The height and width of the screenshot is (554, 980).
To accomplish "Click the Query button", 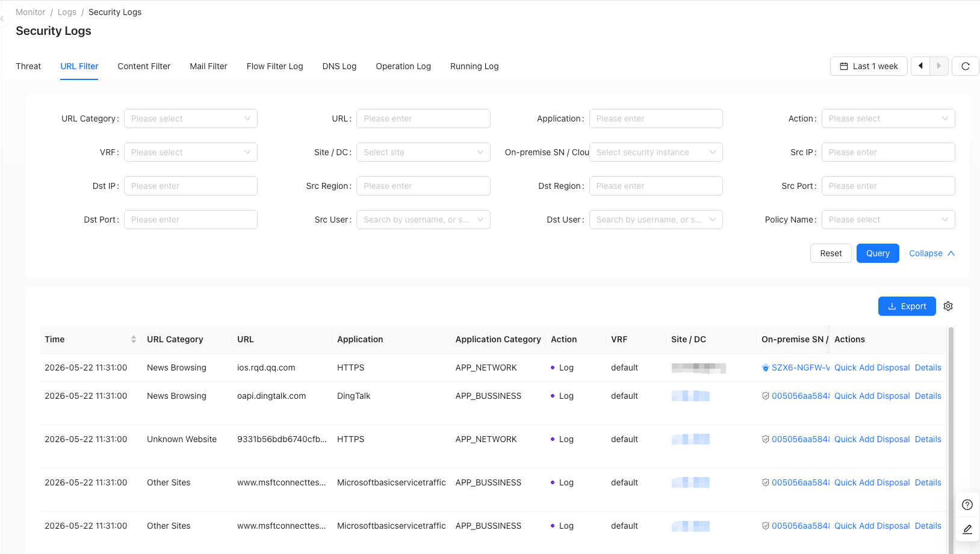I will [878, 253].
